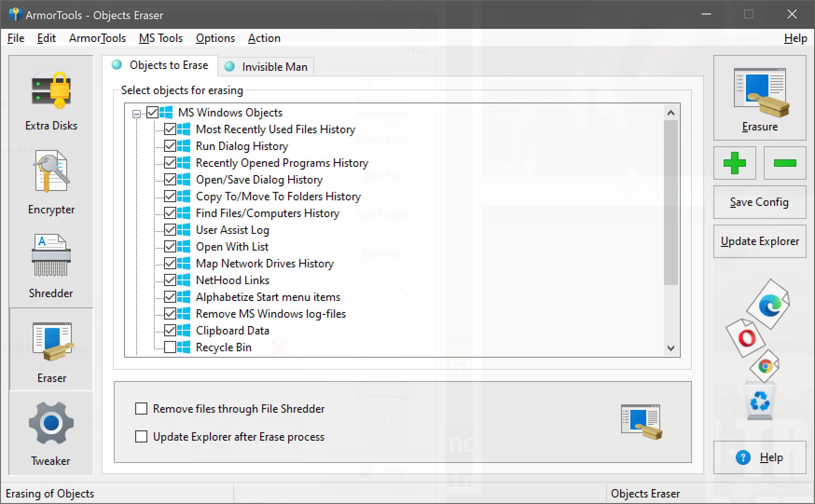Uncheck Most Recently Used Files History
Viewport: 815px width, 504px height.
coord(170,129)
